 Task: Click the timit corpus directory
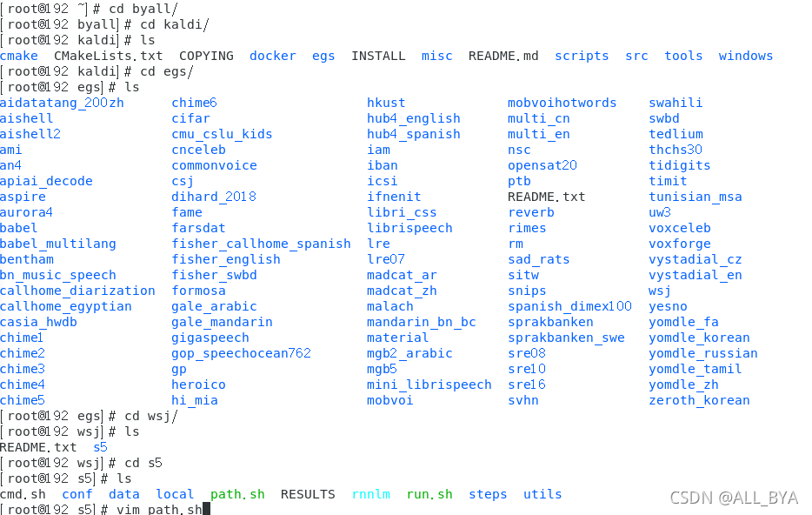pyautogui.click(x=668, y=181)
